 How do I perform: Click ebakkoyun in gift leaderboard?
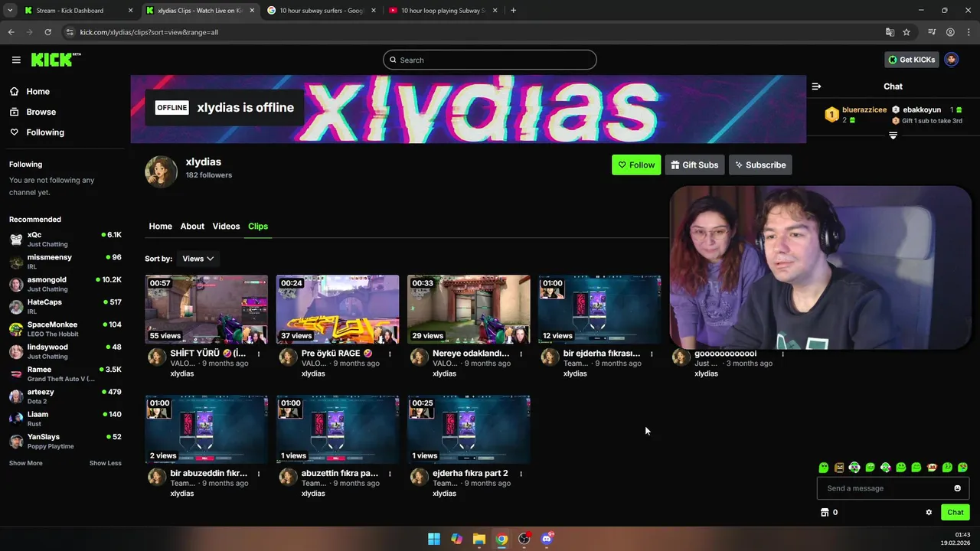coord(922,109)
